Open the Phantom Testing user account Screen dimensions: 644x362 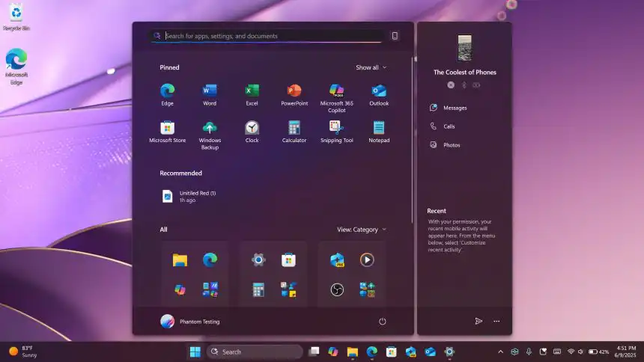click(190, 322)
